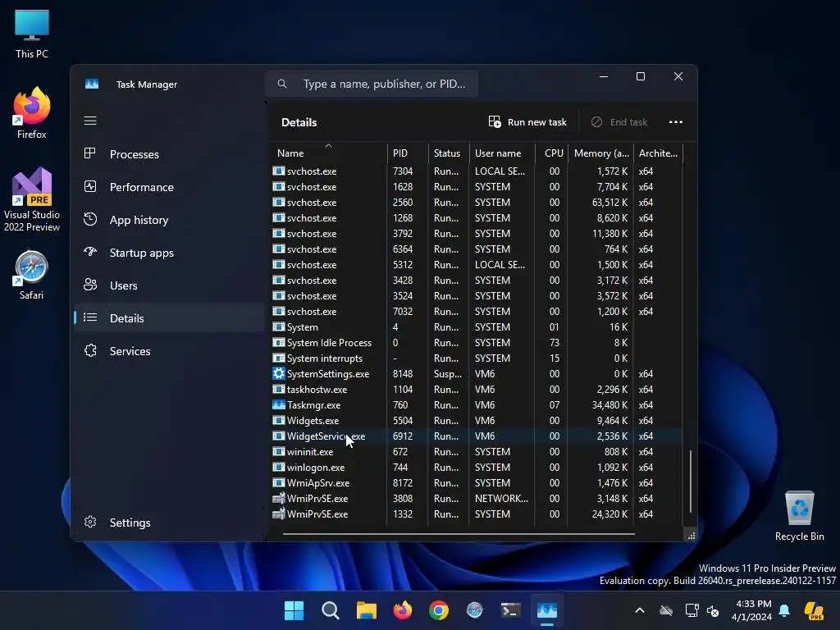Click the Users sidebar icon
This screenshot has width=840, height=630.
pyautogui.click(x=90, y=285)
